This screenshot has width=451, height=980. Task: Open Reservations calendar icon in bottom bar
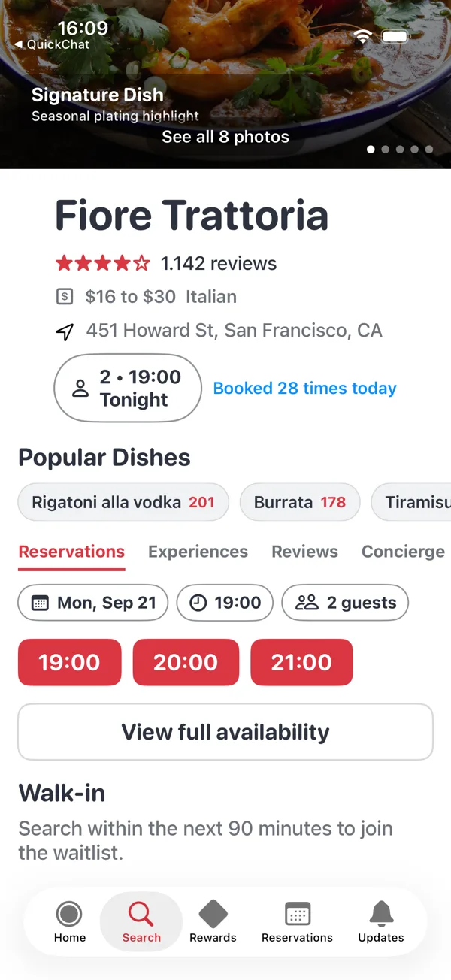(x=298, y=914)
